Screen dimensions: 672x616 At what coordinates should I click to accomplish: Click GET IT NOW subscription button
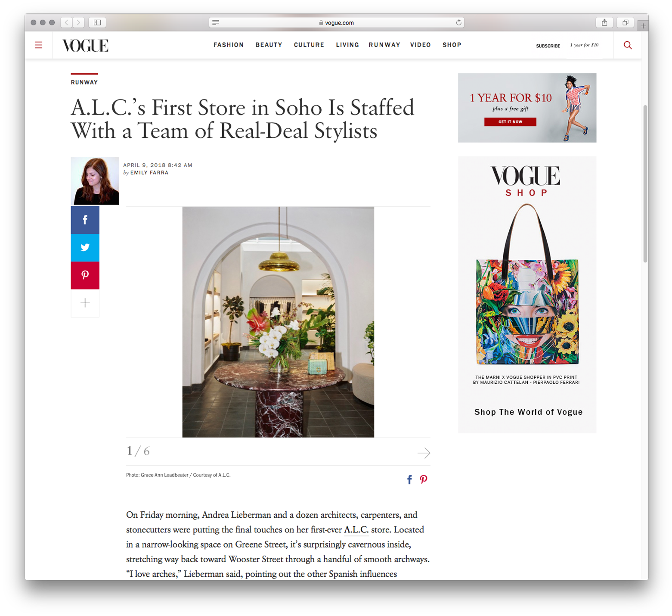click(x=510, y=122)
